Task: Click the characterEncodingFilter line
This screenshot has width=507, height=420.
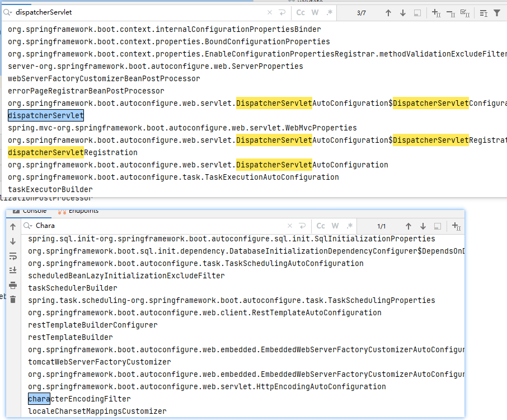Action: [x=79, y=399]
